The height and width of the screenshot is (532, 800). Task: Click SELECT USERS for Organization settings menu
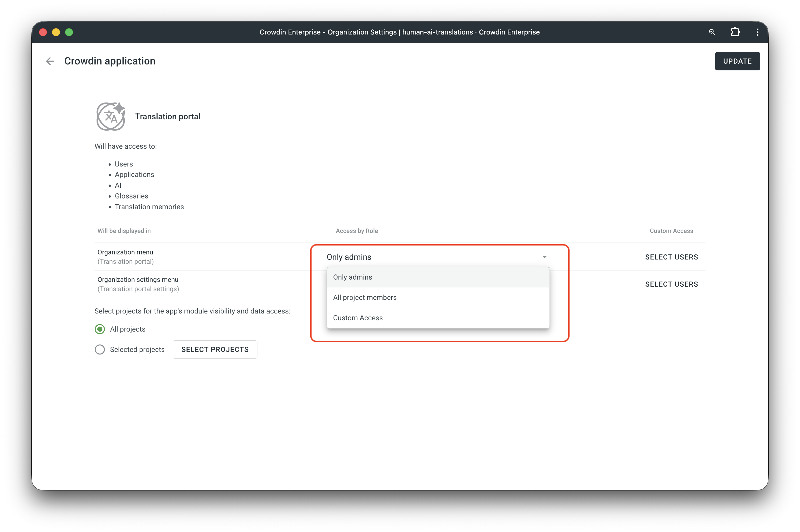point(671,284)
